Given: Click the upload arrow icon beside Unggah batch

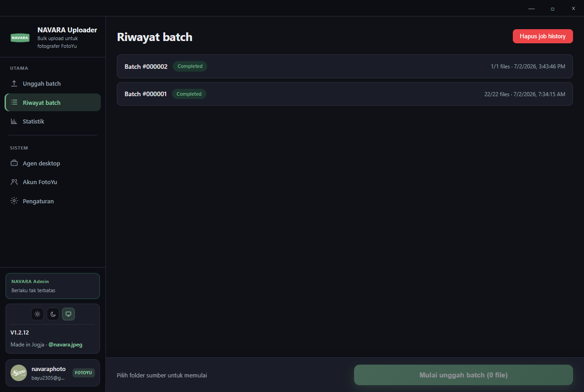Looking at the screenshot, I should (14, 83).
